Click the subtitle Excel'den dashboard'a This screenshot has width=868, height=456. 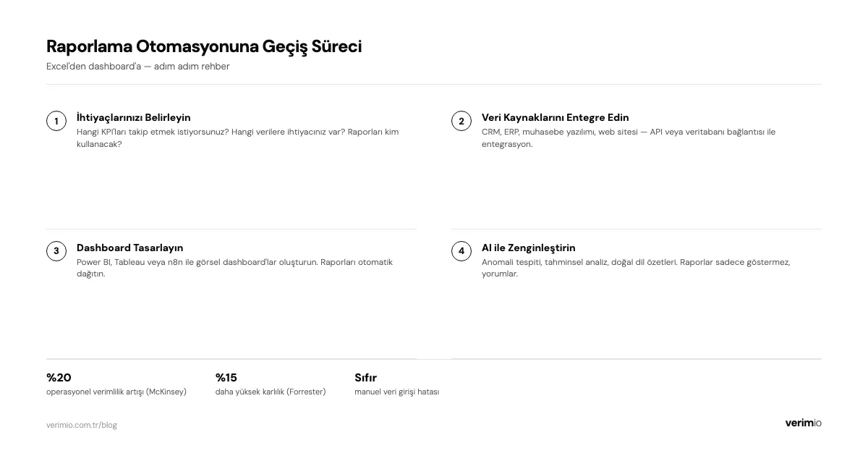137,67
